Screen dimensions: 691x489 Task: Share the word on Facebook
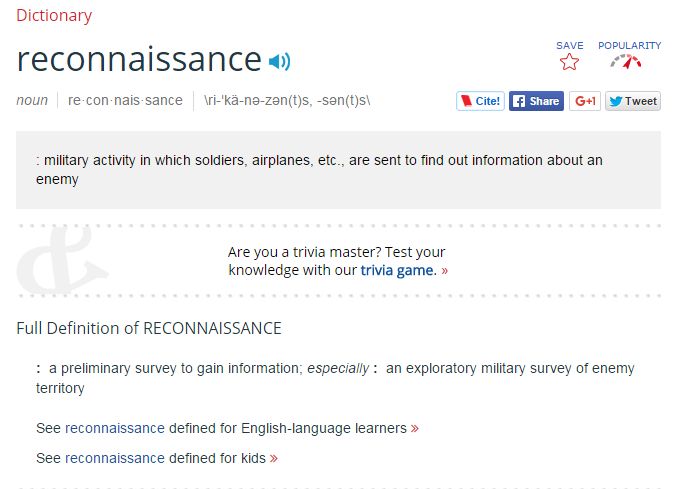[x=536, y=101]
